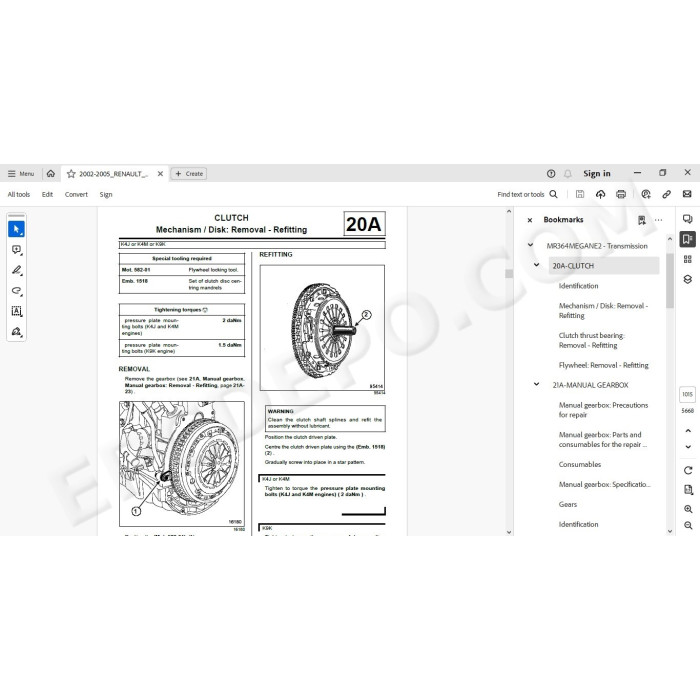Go to the Home icon
This screenshot has width=700, height=700.
click(51, 174)
